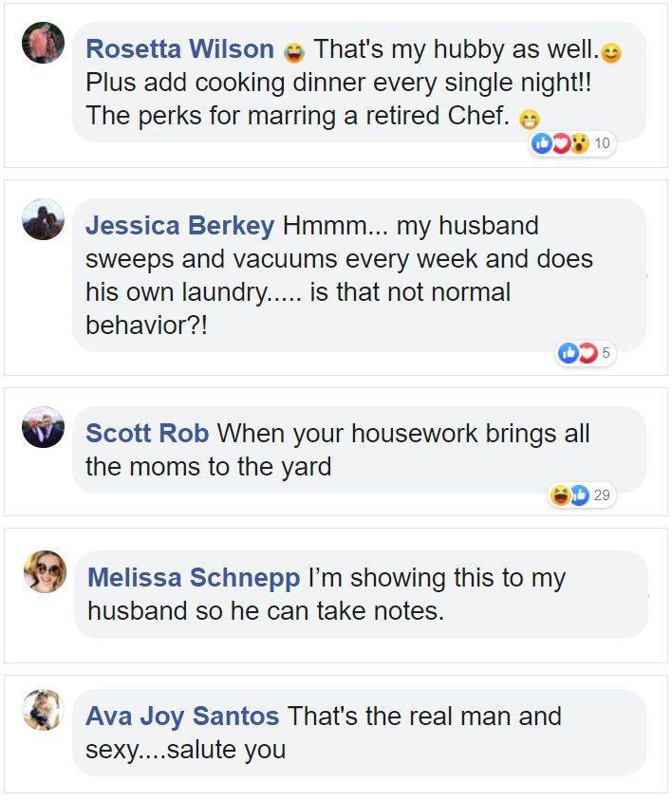This screenshot has height=801, width=672.
Task: Click the Scott Rob name link
Action: pos(150,435)
